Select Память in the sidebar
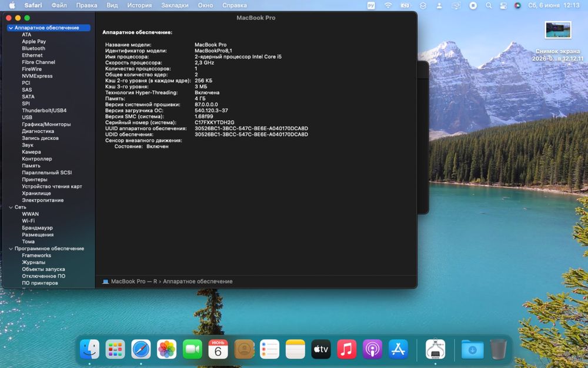Viewport: 588px width, 368px height. tap(31, 165)
